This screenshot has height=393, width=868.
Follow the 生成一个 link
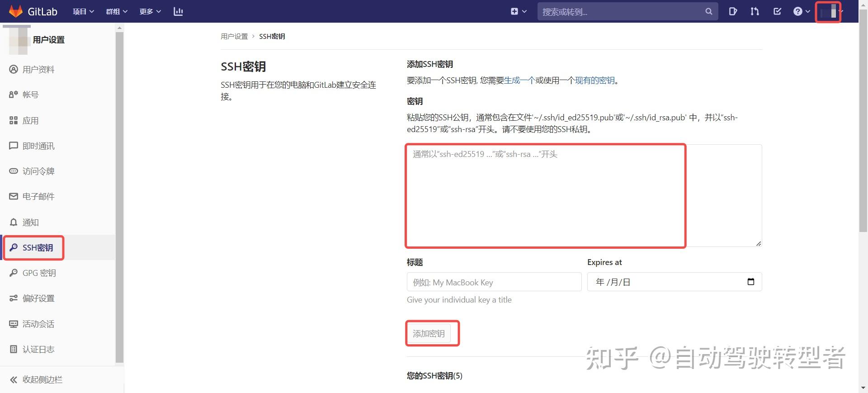click(519, 80)
